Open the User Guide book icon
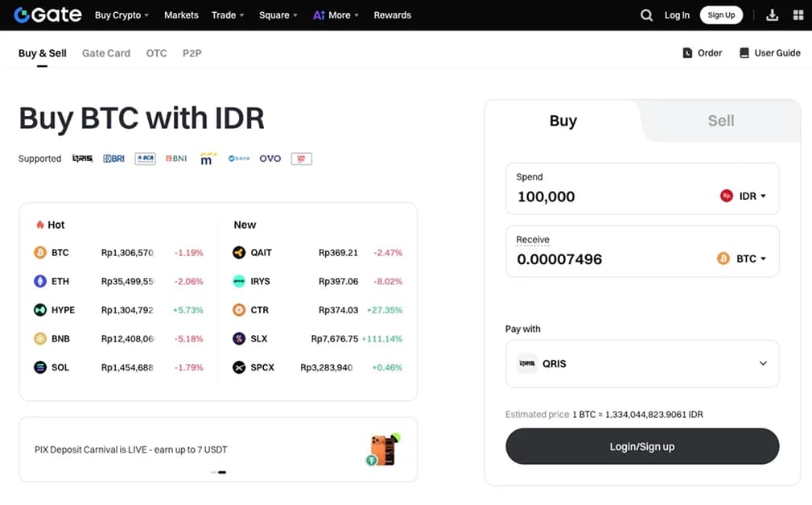Screen dimensions: 812x505 click(x=744, y=53)
